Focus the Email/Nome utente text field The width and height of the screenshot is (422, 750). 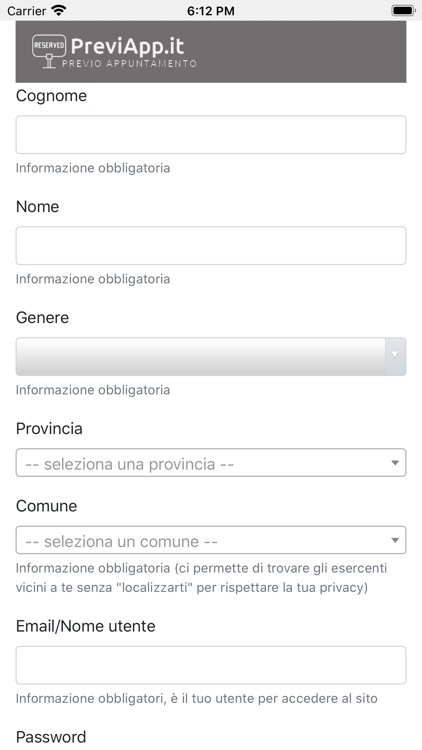[x=211, y=665]
